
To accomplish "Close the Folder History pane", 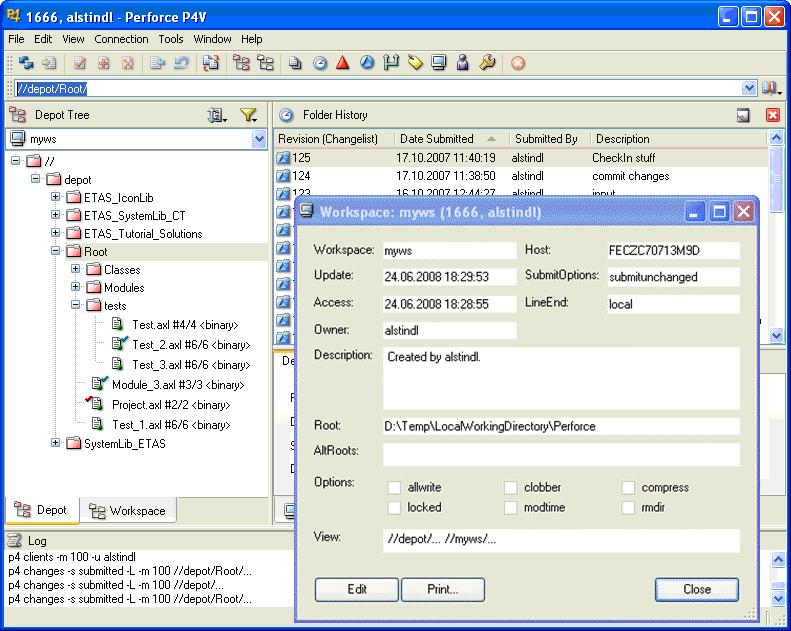I will tap(772, 115).
